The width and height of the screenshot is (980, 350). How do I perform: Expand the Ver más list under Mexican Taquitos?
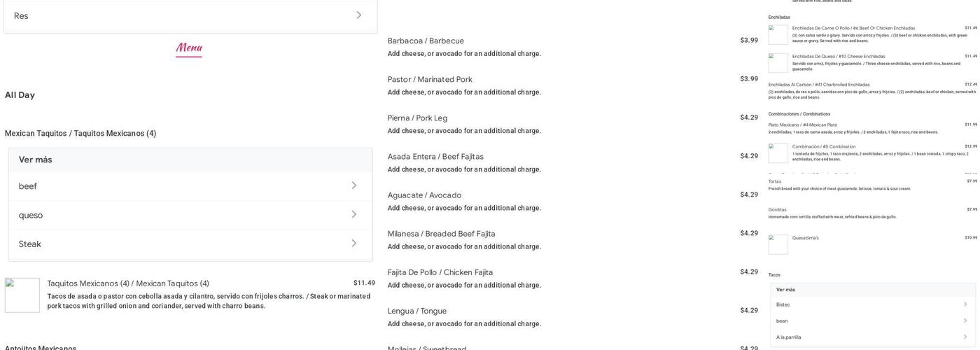point(35,160)
